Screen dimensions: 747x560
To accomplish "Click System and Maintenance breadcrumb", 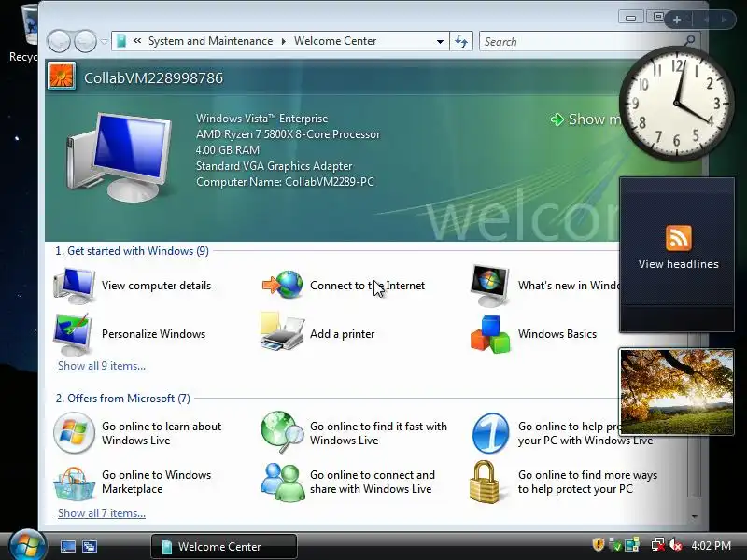I will [x=211, y=41].
